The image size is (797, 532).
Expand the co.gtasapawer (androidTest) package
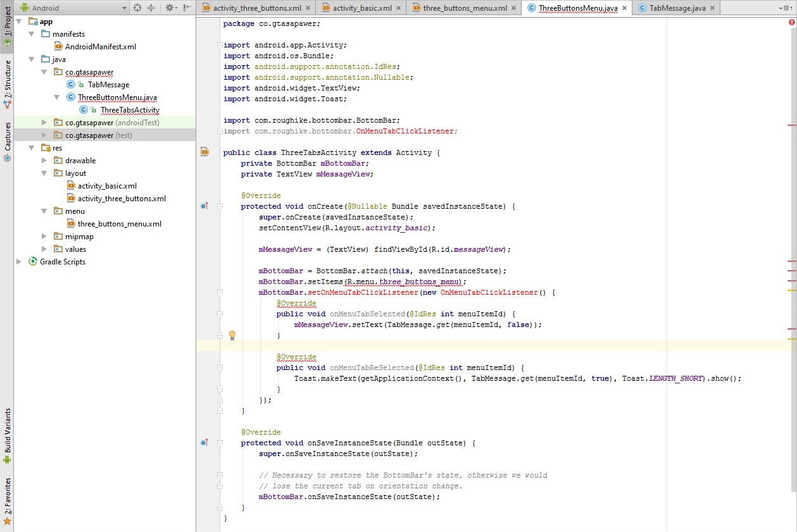click(44, 122)
